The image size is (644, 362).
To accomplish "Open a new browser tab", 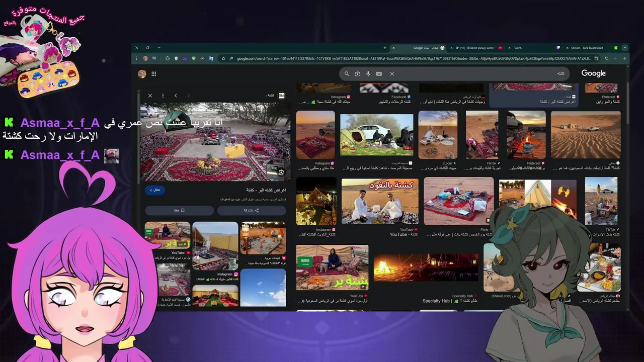I will point(385,48).
